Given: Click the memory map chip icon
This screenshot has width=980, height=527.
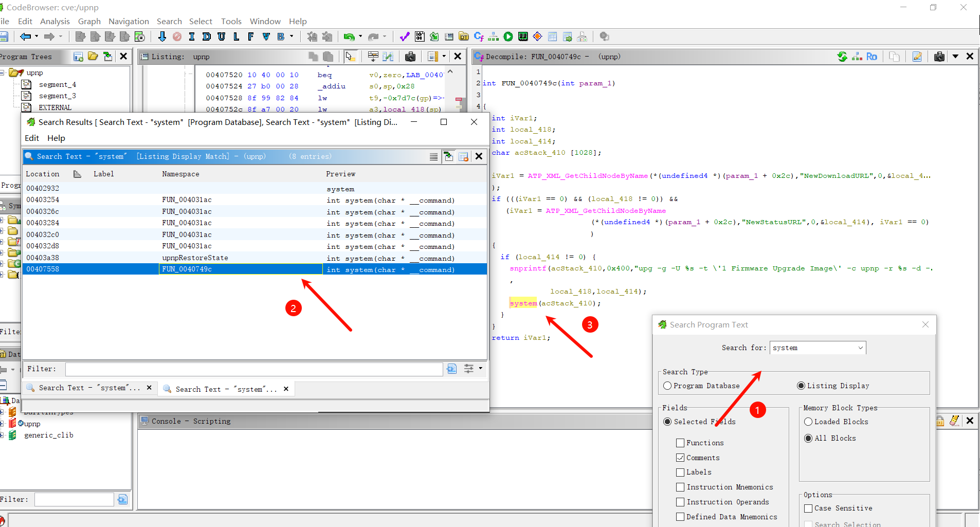Looking at the screenshot, I should pos(523,37).
